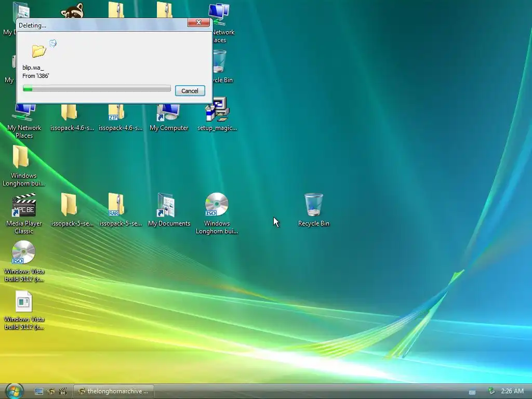Select the Recycle Bin near the mouse cursor
The width and height of the screenshot is (532, 399).
click(313, 210)
